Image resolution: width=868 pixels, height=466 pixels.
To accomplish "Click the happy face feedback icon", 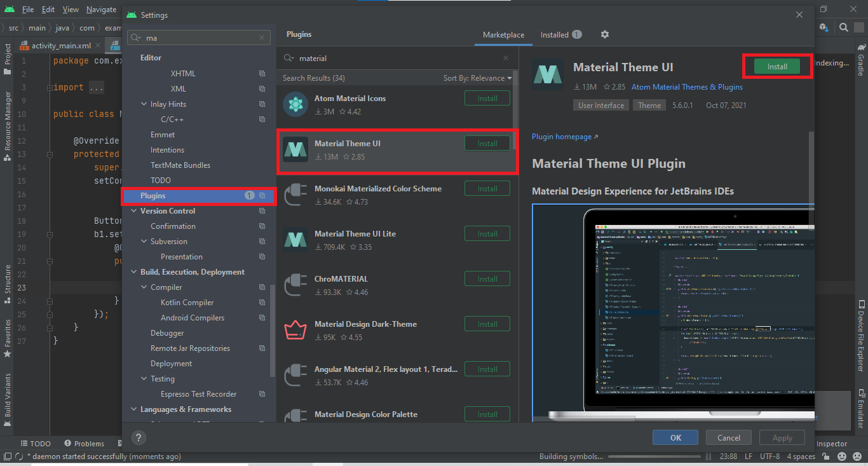I will 841,456.
